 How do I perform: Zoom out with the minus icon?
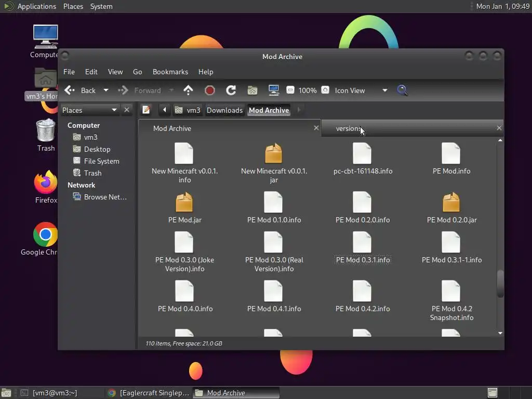[290, 90]
